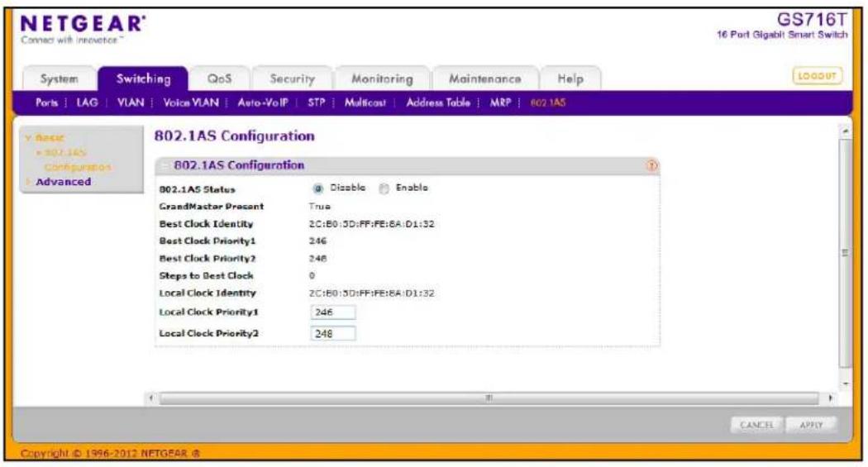Open the Help tab
This screenshot has width=868, height=467.
(x=570, y=79)
